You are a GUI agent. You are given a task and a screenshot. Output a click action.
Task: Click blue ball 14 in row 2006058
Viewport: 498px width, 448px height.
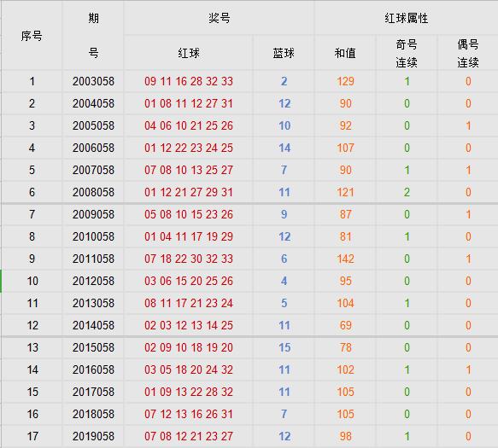[284, 148]
